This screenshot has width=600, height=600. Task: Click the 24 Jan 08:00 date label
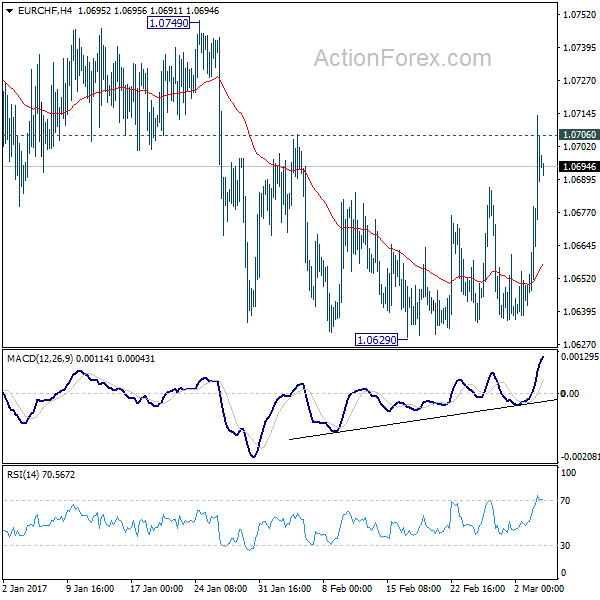pyautogui.click(x=220, y=589)
